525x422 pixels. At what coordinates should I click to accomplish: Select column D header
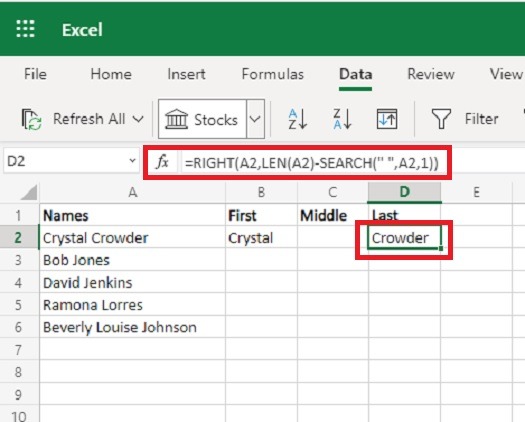coord(404,192)
